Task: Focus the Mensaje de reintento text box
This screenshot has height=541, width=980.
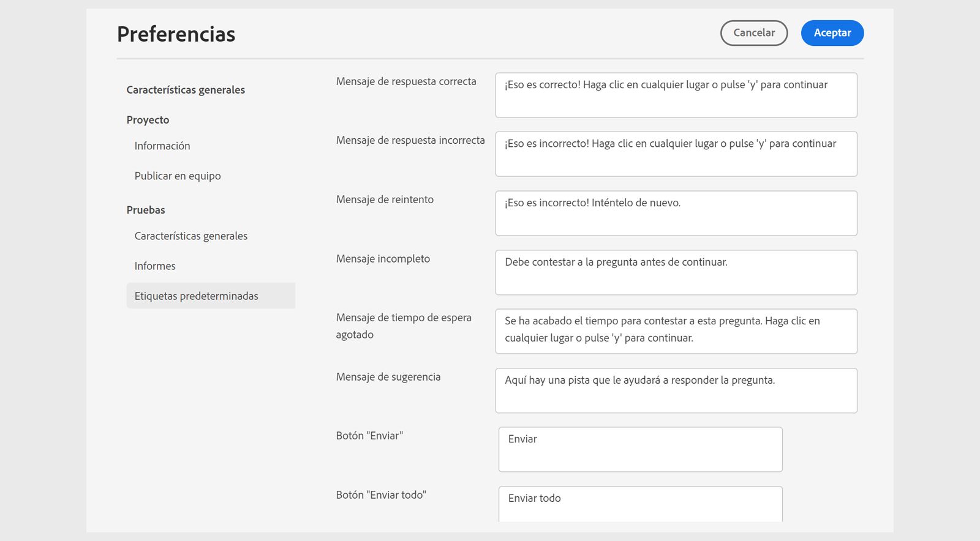Action: pyautogui.click(x=676, y=214)
